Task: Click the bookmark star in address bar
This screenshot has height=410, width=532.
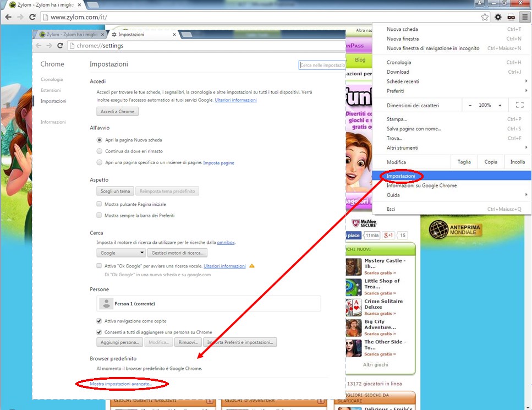Action: pyautogui.click(x=485, y=17)
